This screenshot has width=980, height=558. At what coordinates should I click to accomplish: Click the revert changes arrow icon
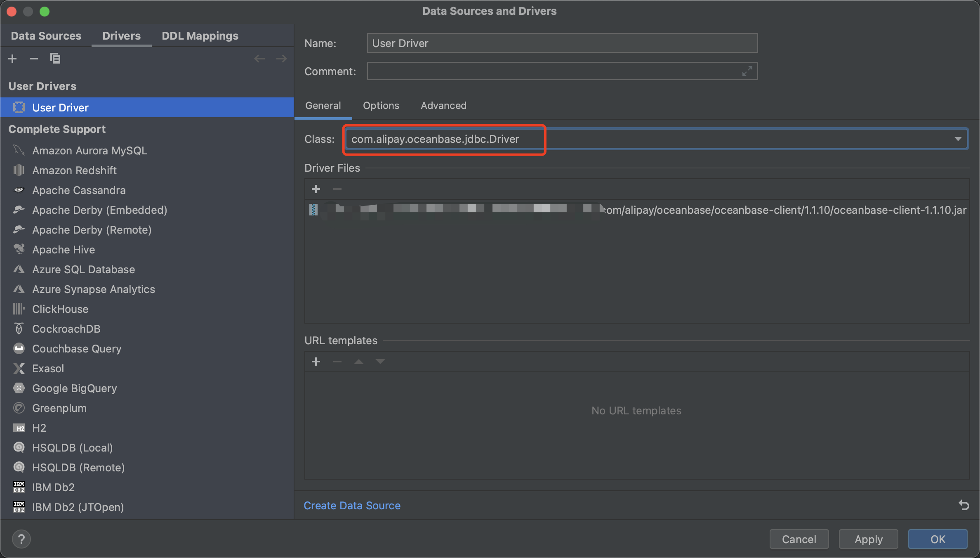[964, 505]
